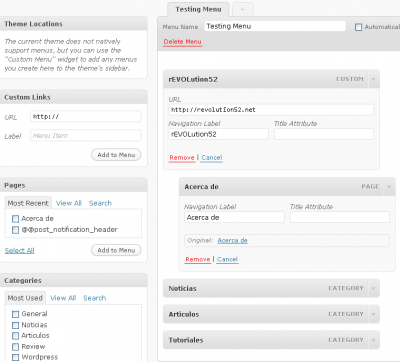Focus the Custom Links Label field
Viewport: 400px width, 362px height.
click(x=86, y=135)
